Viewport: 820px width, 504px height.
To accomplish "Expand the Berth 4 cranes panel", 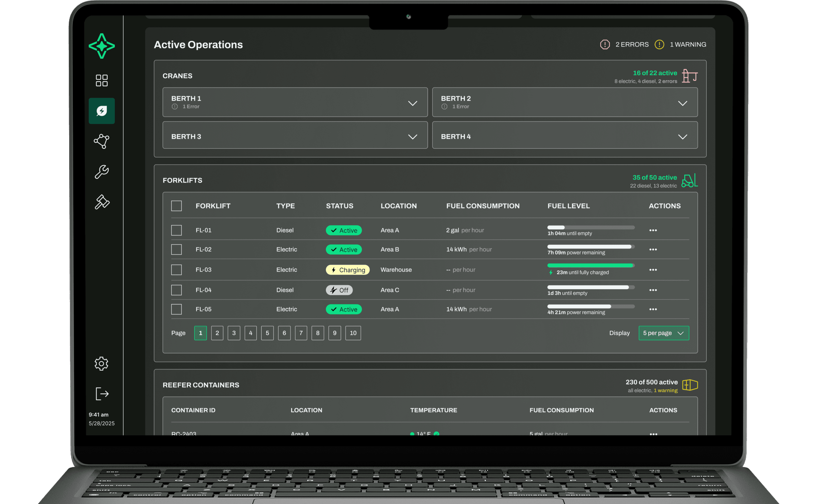I will tap(682, 137).
